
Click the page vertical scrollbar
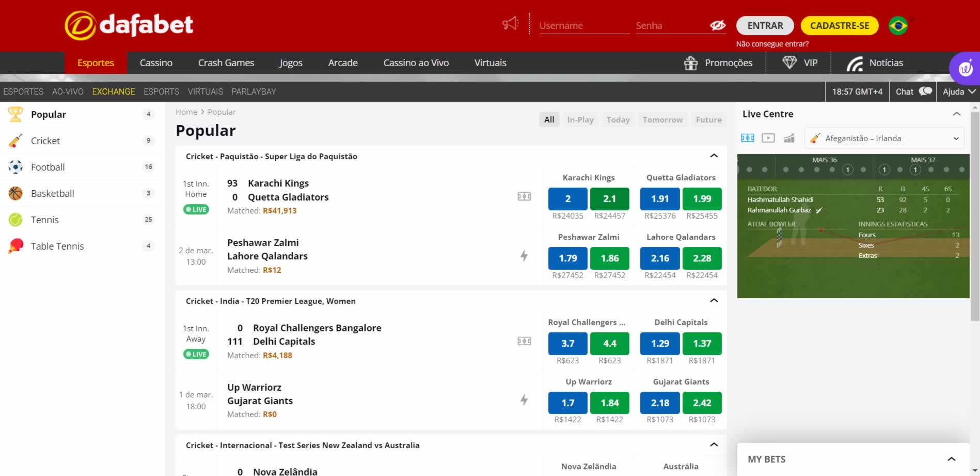point(975,217)
